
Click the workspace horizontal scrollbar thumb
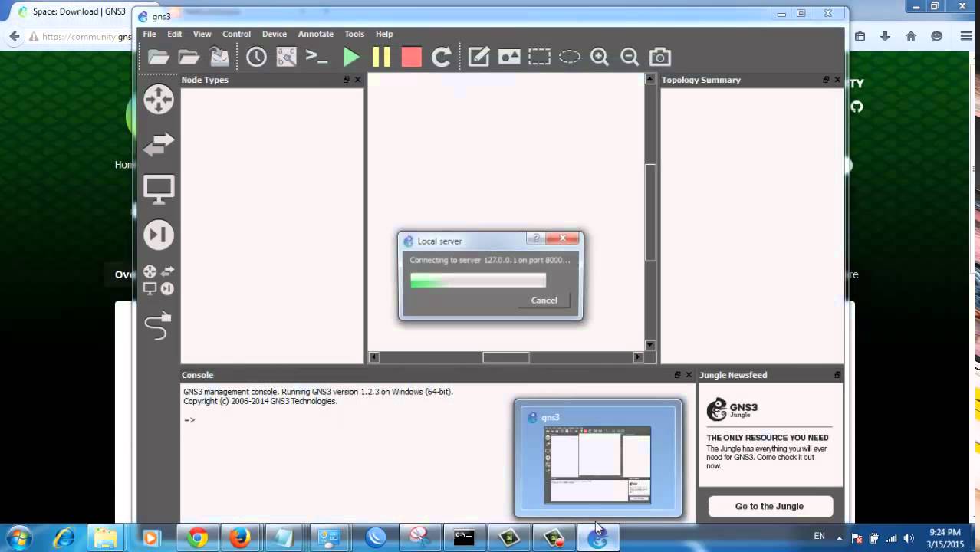505,357
